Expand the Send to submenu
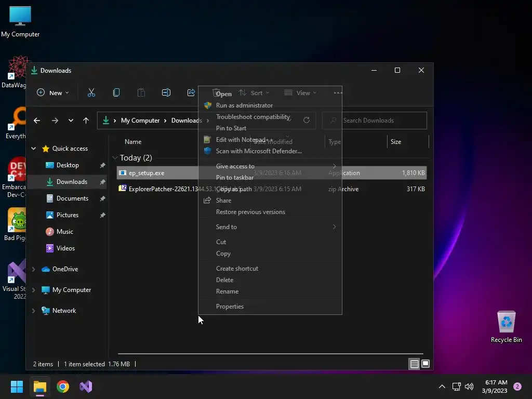 (270, 227)
